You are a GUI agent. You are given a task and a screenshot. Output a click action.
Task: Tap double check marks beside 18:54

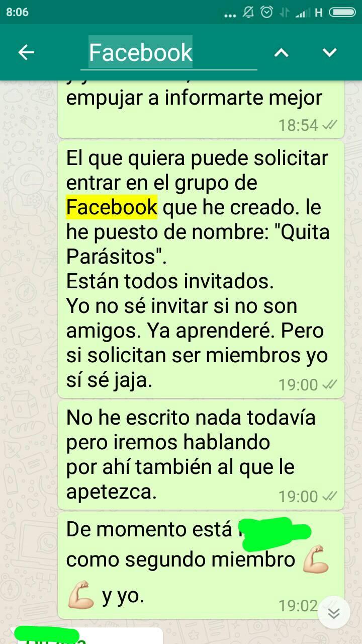(330, 125)
